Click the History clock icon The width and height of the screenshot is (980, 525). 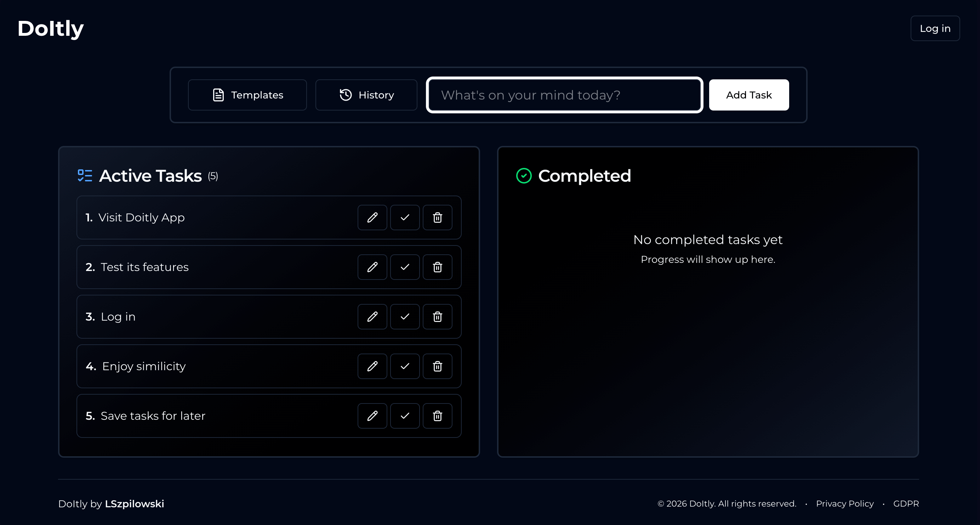click(x=345, y=95)
